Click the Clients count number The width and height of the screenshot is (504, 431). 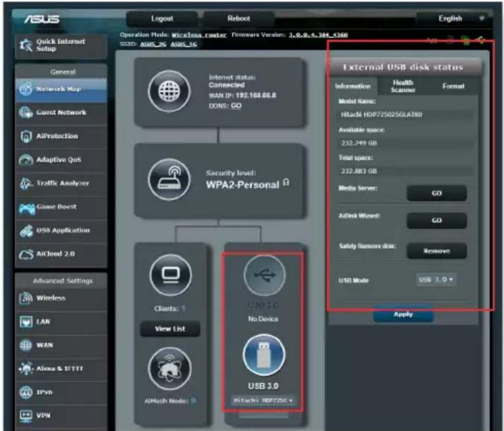pos(183,308)
